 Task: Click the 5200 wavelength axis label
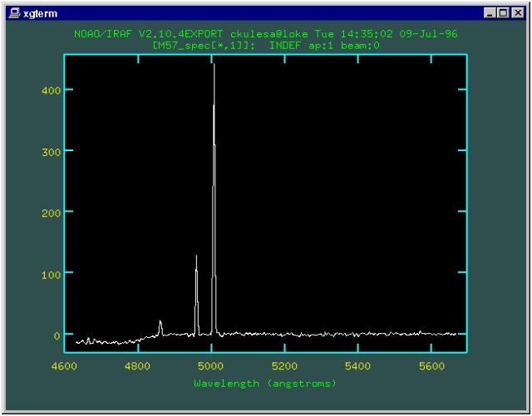284,366
